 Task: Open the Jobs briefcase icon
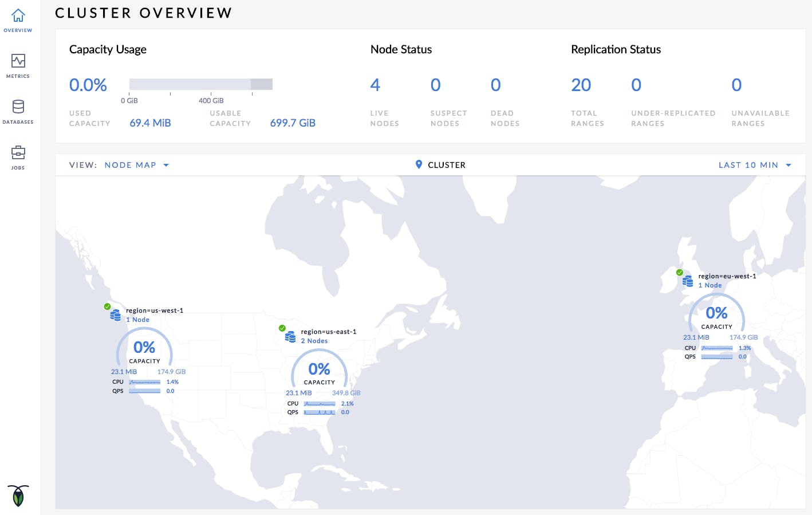18,152
